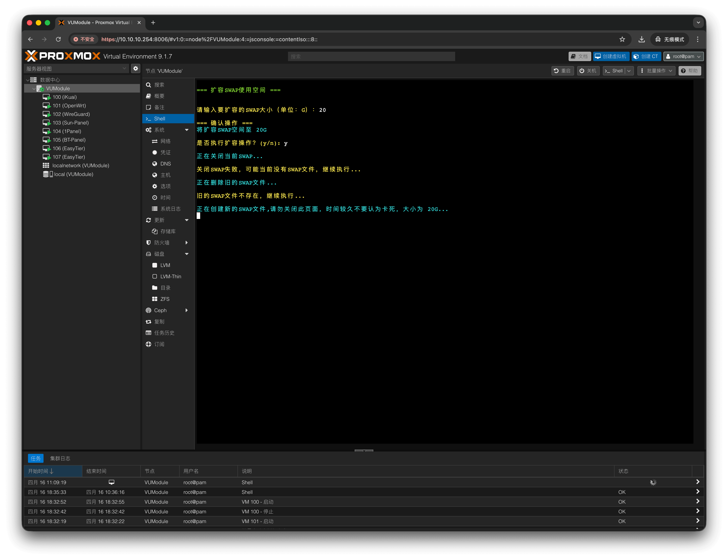Collapse the 系统 submenu arrow
This screenshot has height=560, width=728.
pos(187,130)
